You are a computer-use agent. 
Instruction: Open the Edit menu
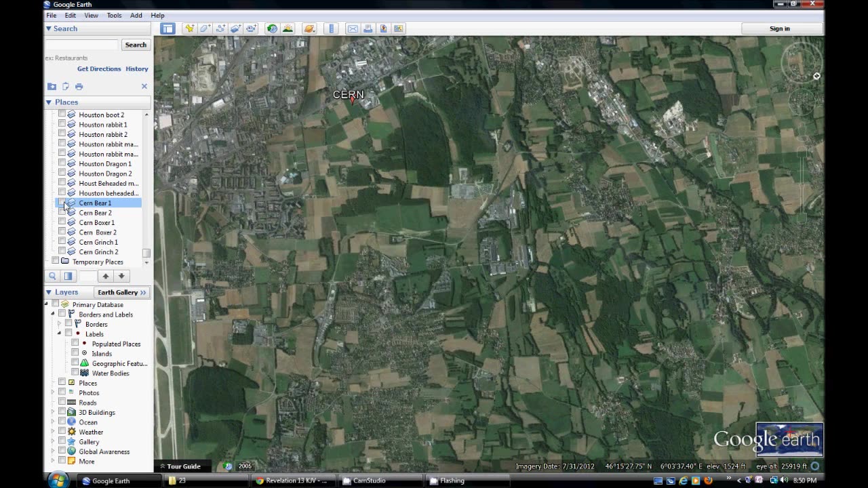click(71, 16)
